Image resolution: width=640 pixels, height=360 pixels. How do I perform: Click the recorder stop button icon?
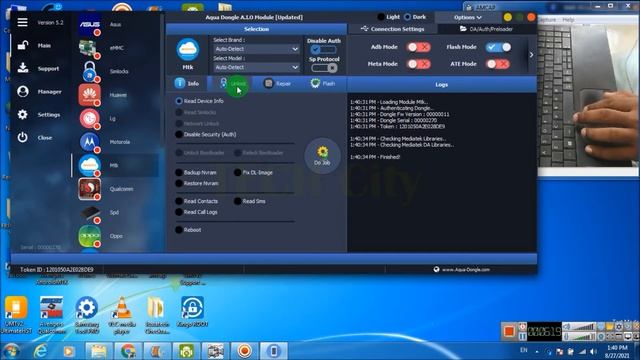point(509,331)
